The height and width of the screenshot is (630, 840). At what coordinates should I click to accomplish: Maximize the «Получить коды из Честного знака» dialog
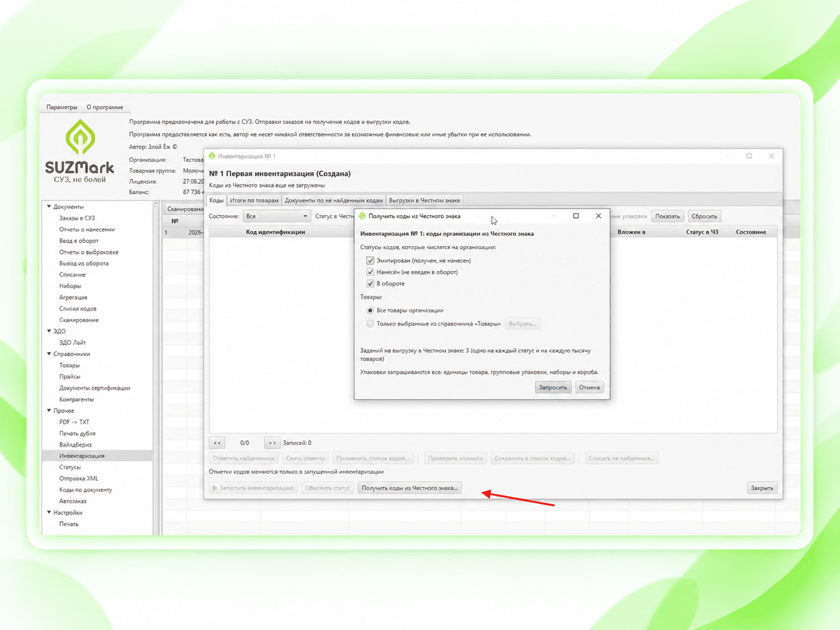tap(576, 216)
